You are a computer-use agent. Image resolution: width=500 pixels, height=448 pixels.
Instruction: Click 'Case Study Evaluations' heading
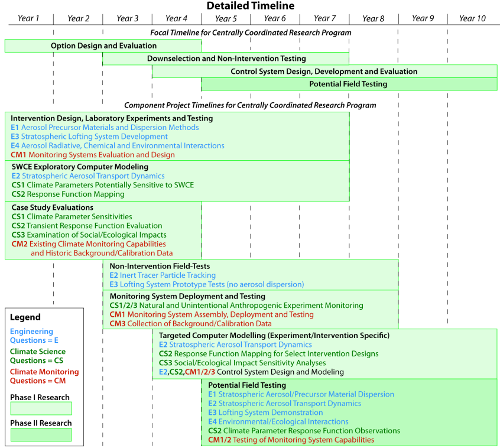click(x=53, y=207)
